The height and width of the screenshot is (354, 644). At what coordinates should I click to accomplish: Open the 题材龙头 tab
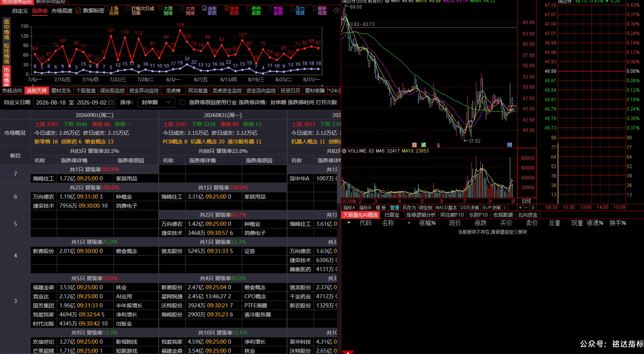tap(61, 91)
